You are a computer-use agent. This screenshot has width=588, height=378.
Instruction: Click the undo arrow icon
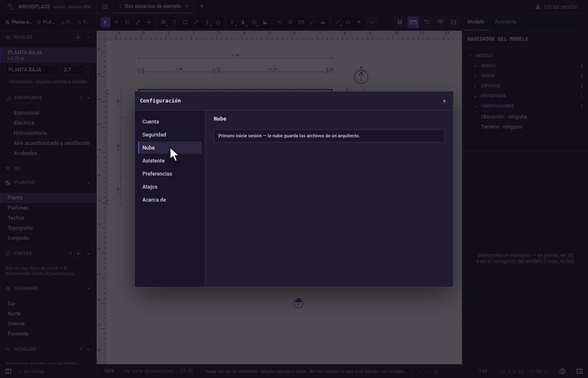click(x=427, y=22)
